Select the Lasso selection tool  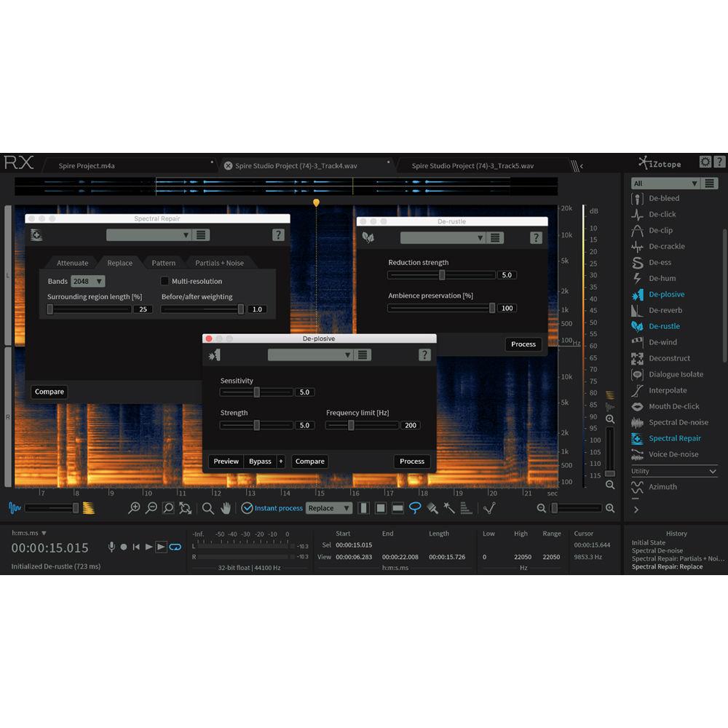point(415,507)
